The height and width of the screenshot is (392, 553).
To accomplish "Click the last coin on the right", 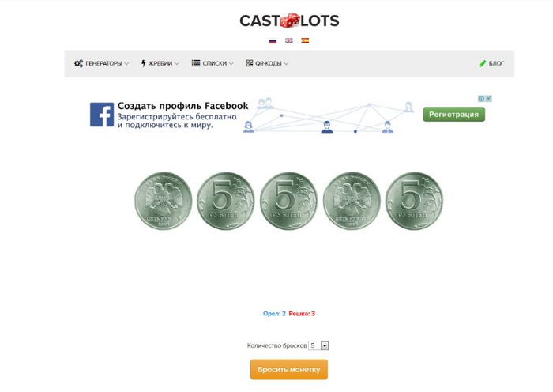I will coord(414,202).
